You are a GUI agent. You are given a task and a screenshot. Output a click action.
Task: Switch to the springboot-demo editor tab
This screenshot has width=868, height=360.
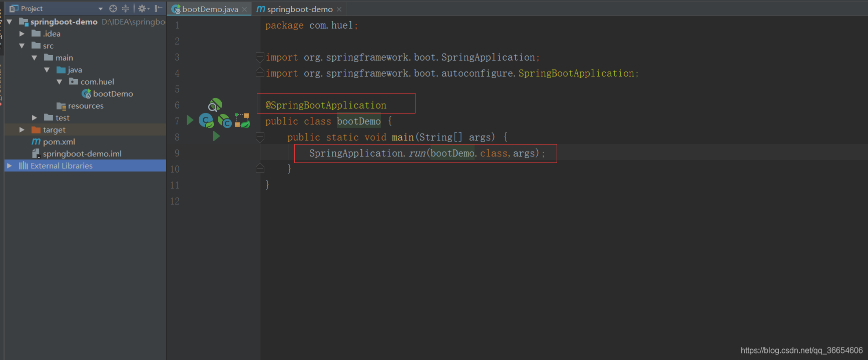[299, 9]
